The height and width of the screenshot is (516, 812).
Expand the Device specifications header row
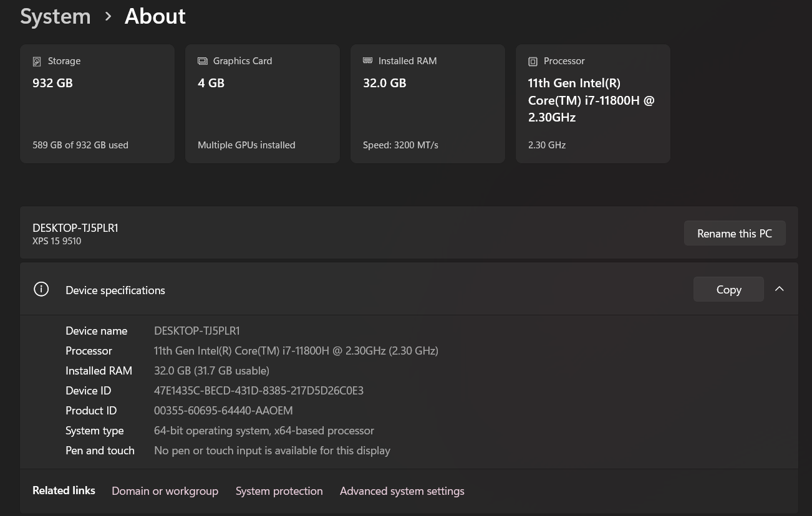tap(374, 289)
